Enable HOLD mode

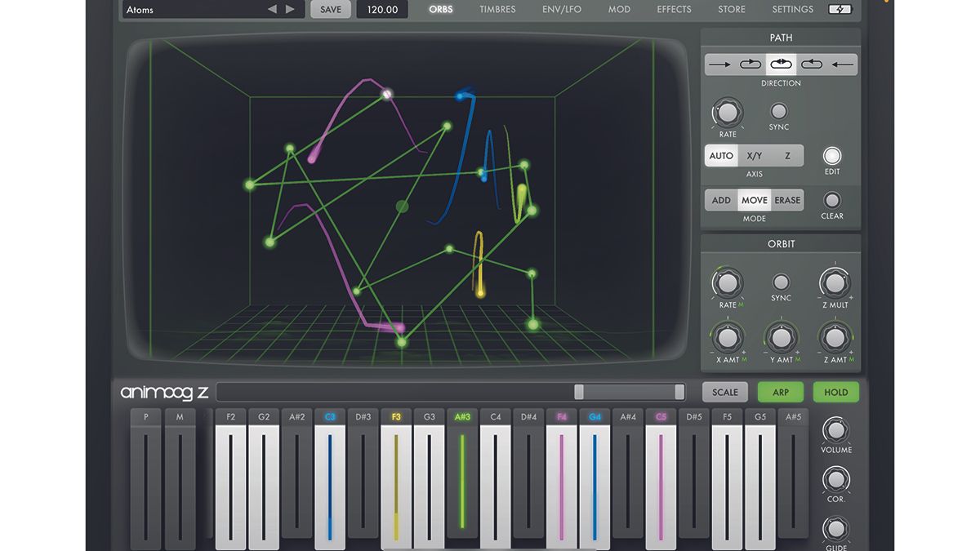pyautogui.click(x=835, y=392)
